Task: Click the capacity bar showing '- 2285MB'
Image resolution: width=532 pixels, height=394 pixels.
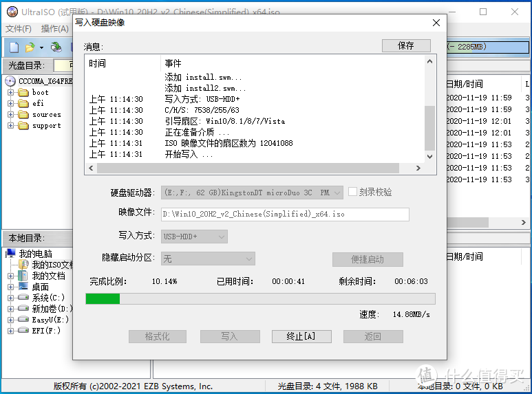Action: coord(488,47)
